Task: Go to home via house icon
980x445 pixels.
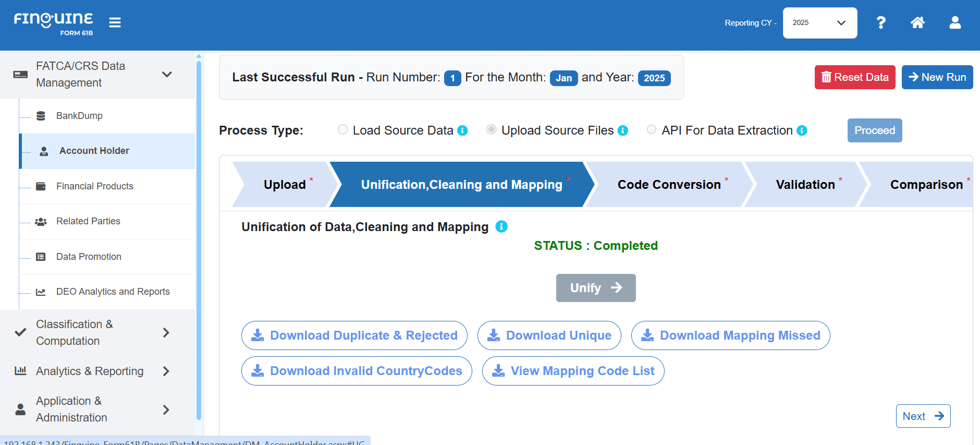Action: (x=917, y=22)
